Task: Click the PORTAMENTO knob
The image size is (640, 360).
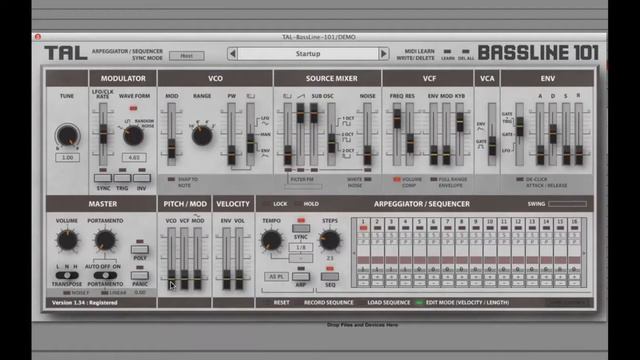Action: (105, 240)
